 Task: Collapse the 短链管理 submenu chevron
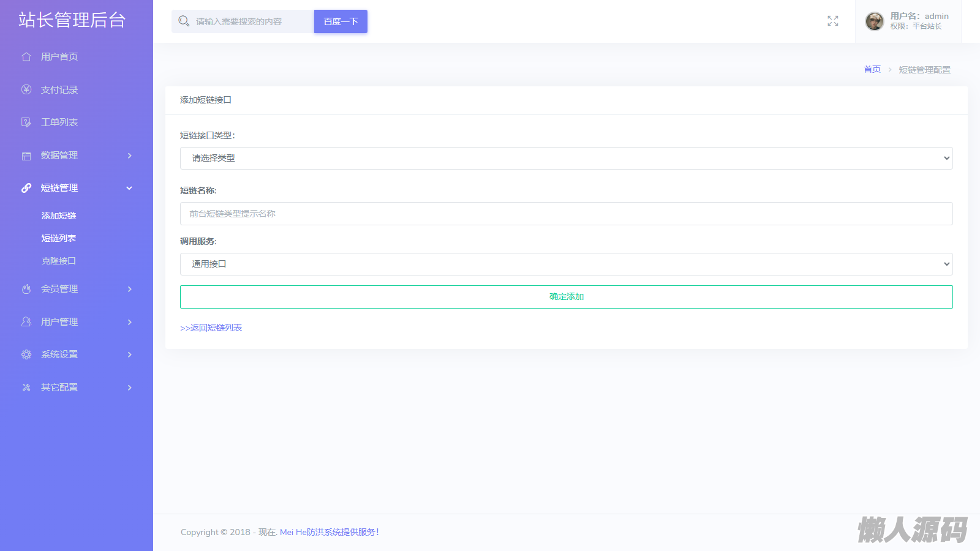(x=129, y=188)
